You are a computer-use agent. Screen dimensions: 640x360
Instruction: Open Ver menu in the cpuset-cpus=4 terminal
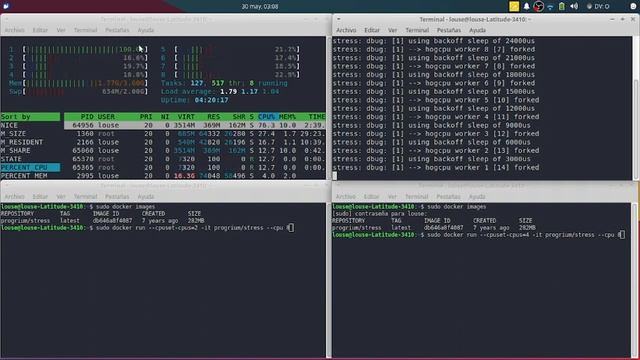pyautogui.click(x=392, y=197)
